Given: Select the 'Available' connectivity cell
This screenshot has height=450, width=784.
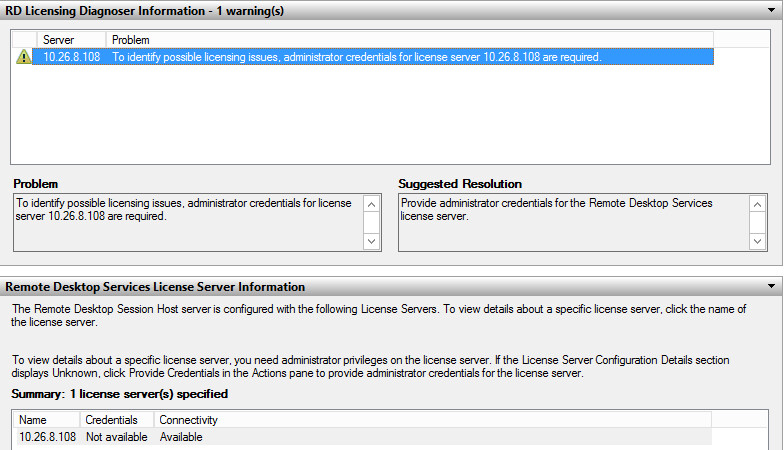Looking at the screenshot, I should tap(181, 437).
